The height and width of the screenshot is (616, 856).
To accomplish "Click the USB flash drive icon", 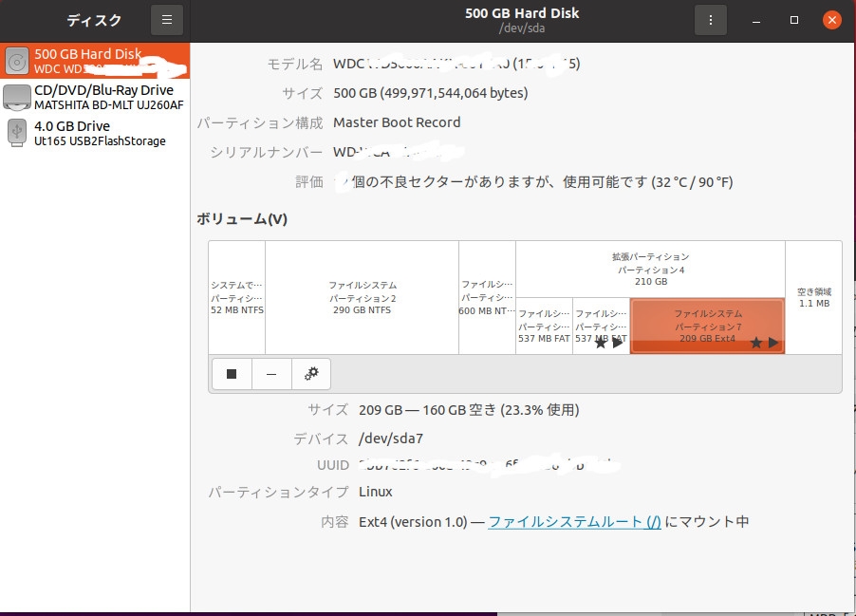I will 17,133.
